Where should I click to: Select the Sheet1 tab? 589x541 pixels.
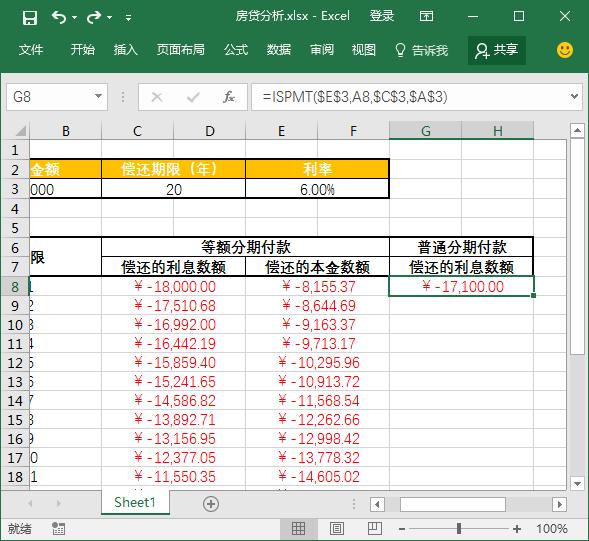(x=135, y=502)
